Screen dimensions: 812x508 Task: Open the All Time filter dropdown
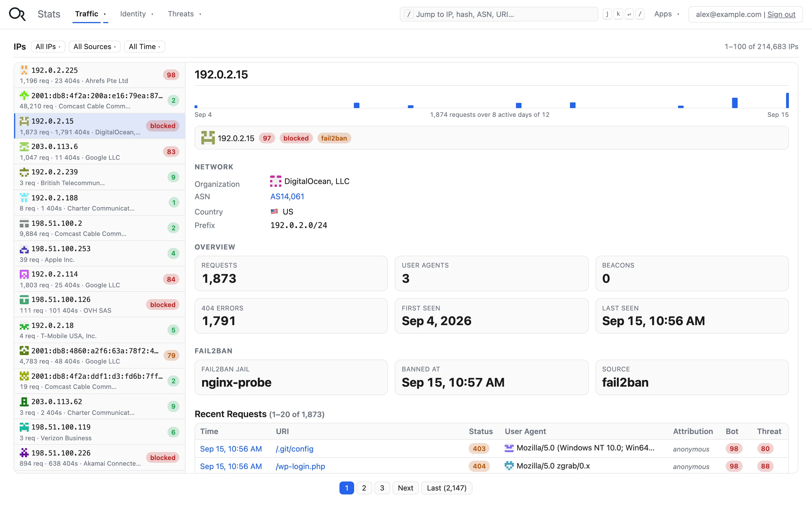(145, 47)
